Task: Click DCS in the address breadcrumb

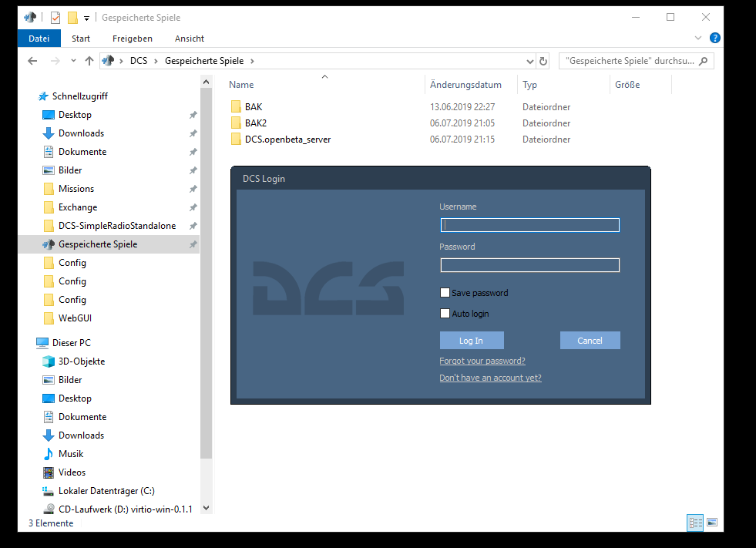Action: (x=139, y=61)
